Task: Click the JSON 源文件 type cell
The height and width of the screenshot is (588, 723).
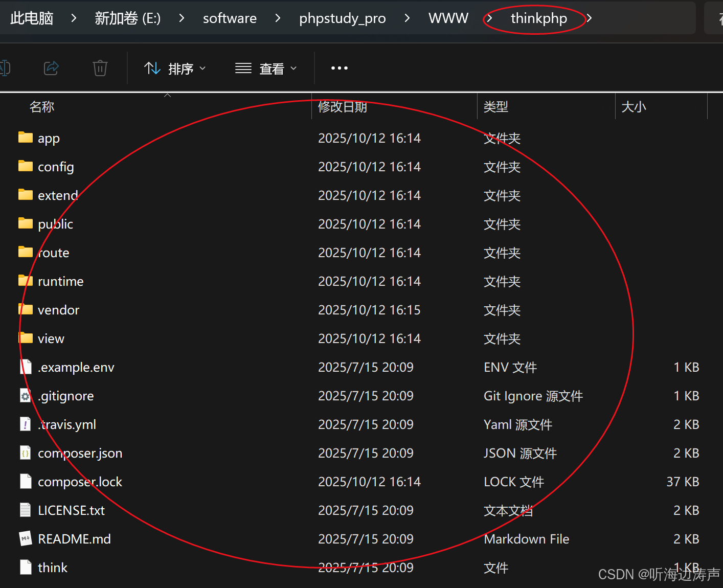Action: (x=520, y=453)
